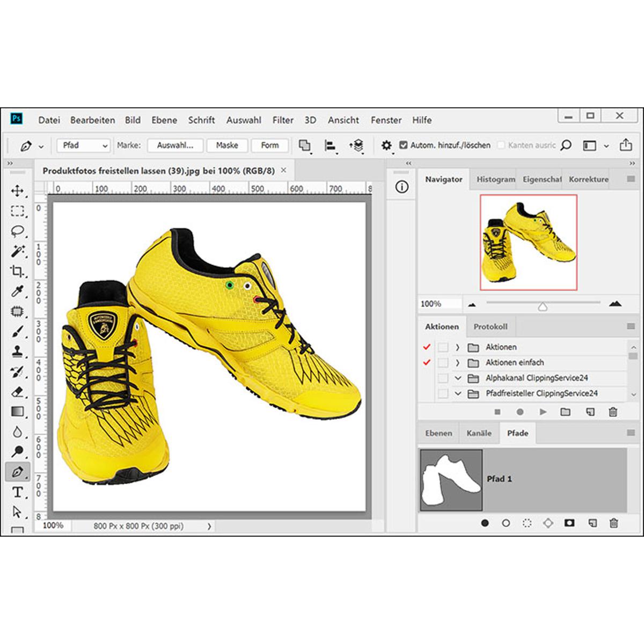Screen dimensions: 644x644
Task: Delete action trash icon in Aktionen
Action: coord(613,412)
